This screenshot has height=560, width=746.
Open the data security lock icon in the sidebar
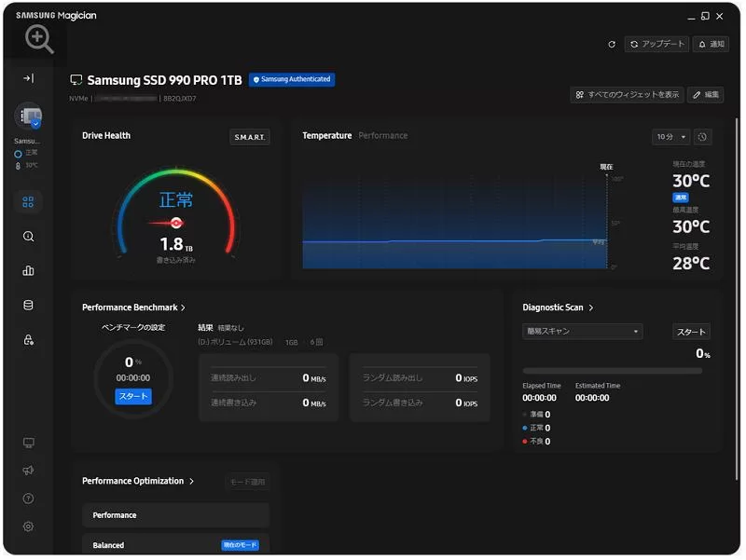[28, 340]
